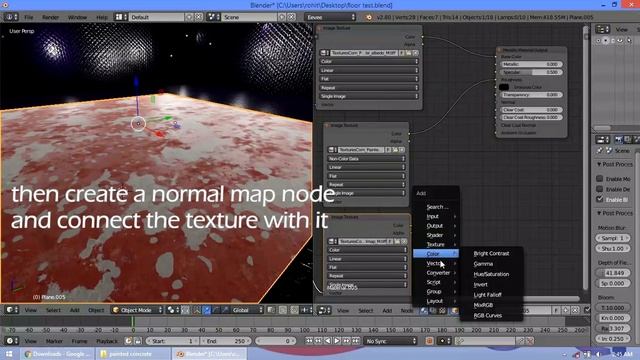Click the Node menu in node editor header

click(x=407, y=311)
